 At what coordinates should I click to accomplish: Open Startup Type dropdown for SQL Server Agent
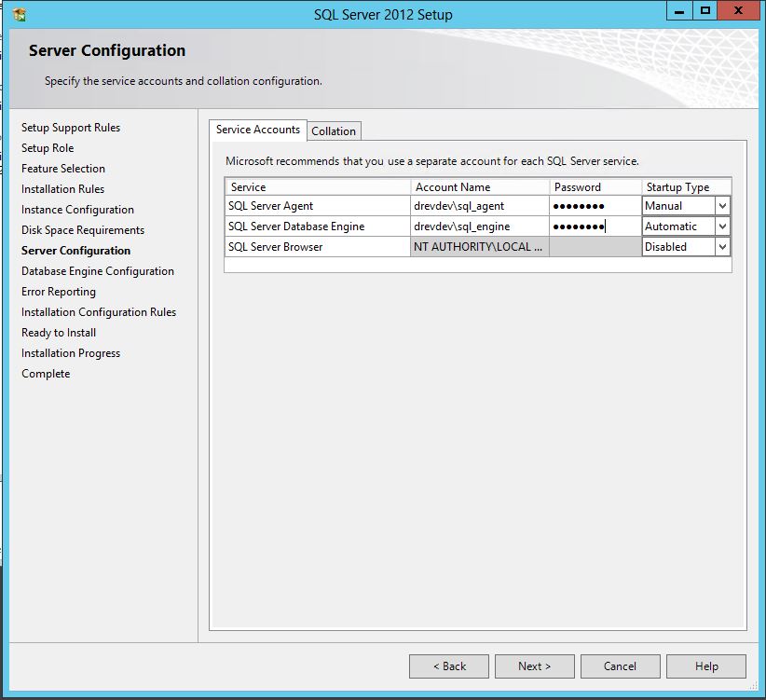pos(722,206)
